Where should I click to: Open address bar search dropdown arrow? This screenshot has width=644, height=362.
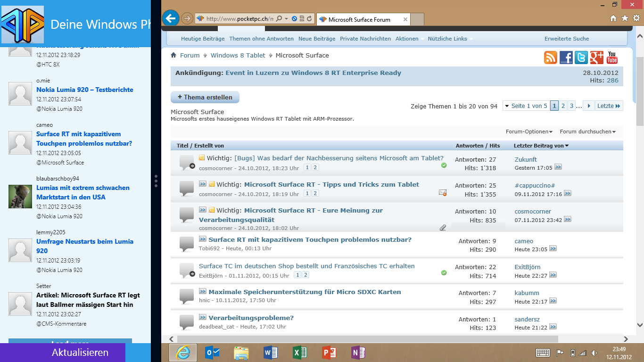286,19
